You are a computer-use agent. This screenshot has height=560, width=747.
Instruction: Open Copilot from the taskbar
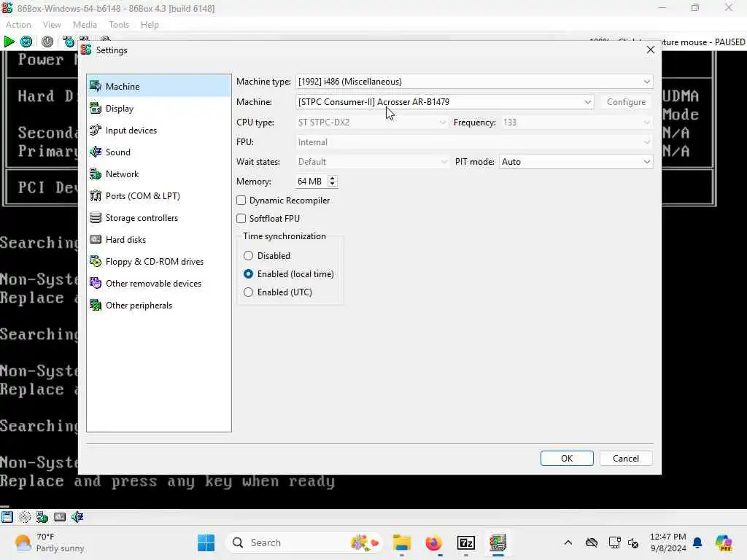click(x=724, y=542)
